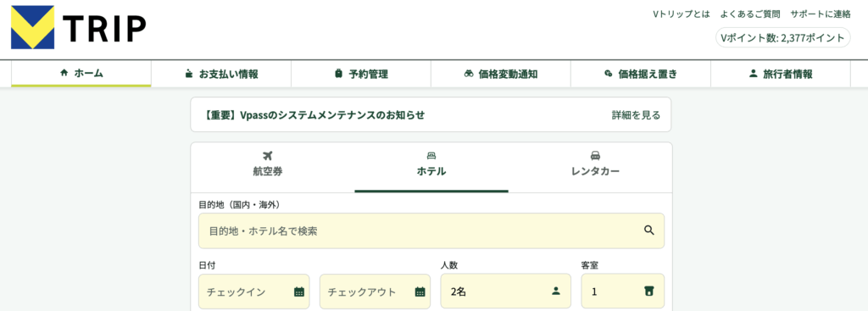The width and height of the screenshot is (868, 311).
Task: Click the magnifying glass search icon
Action: pos(648,230)
